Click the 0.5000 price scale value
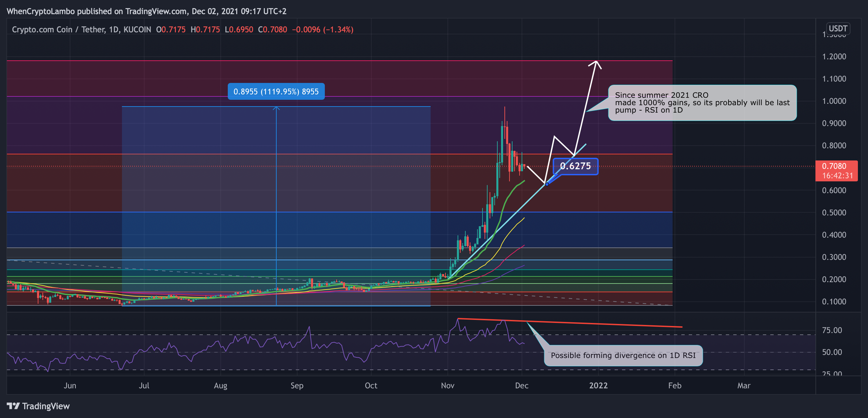The width and height of the screenshot is (868, 418). (834, 213)
